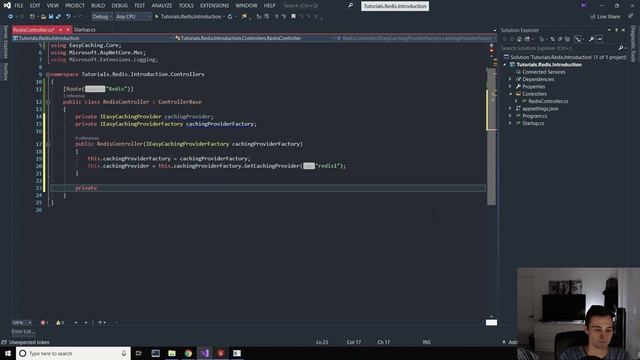Click the Open File toolbar icon
The height and width of the screenshot is (360, 640).
point(43,17)
